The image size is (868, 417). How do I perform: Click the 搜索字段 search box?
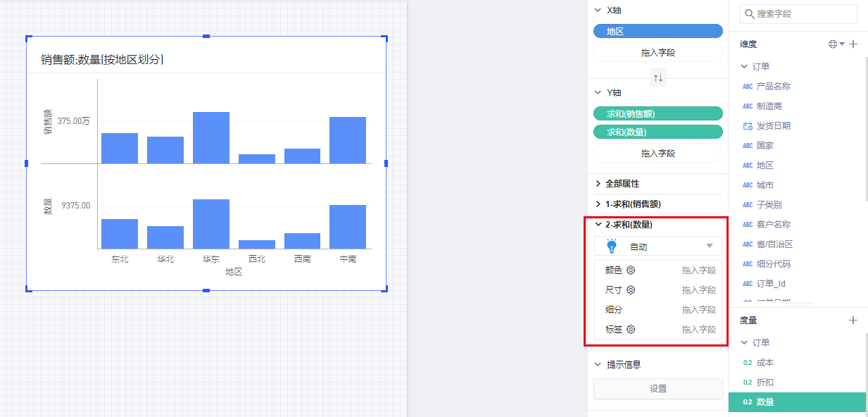(x=804, y=14)
